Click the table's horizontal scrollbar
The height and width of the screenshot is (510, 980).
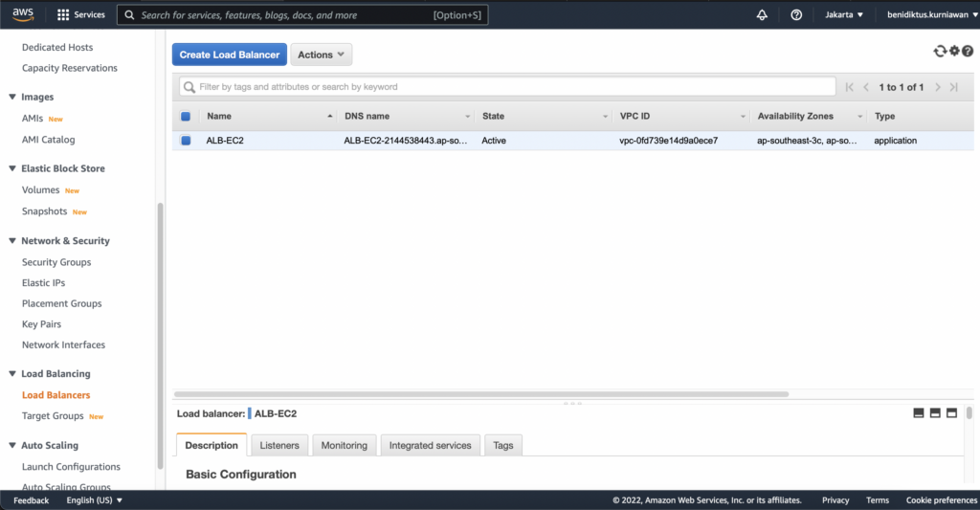[x=481, y=394]
